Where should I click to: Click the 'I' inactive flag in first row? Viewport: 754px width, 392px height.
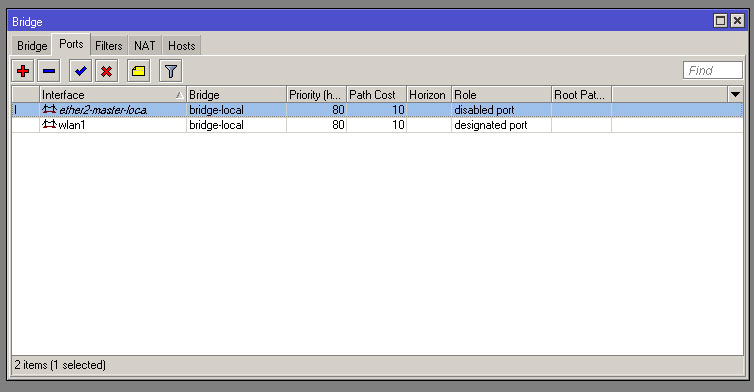point(15,110)
